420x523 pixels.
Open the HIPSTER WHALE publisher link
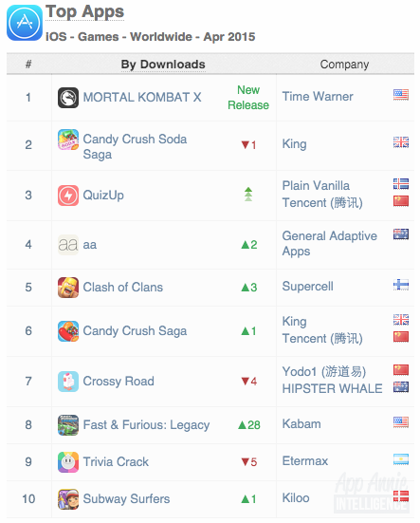pos(333,389)
